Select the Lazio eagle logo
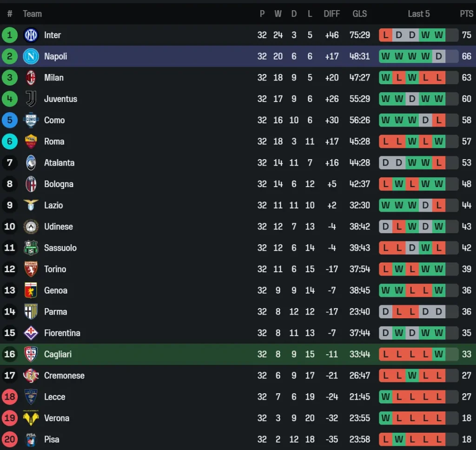The height and width of the screenshot is (450, 476). 31,205
